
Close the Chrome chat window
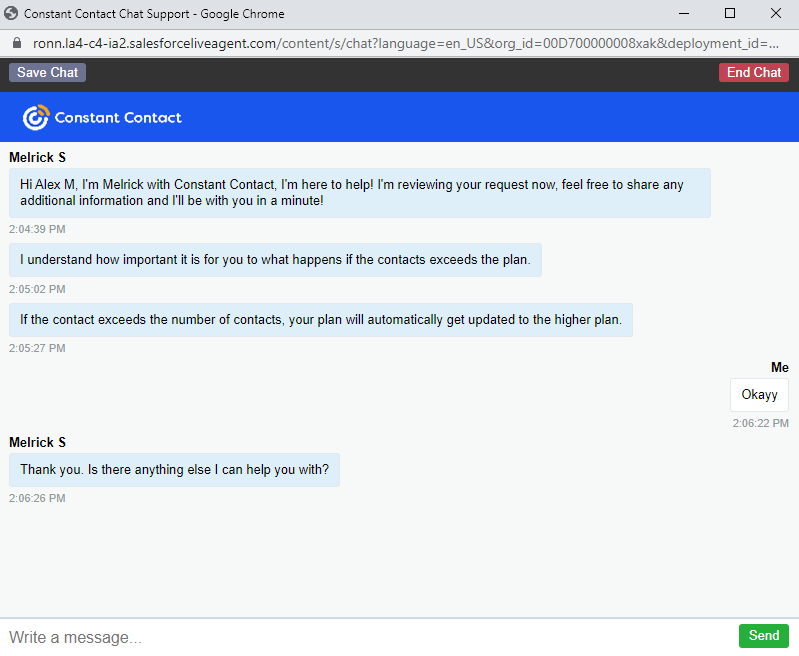[776, 14]
